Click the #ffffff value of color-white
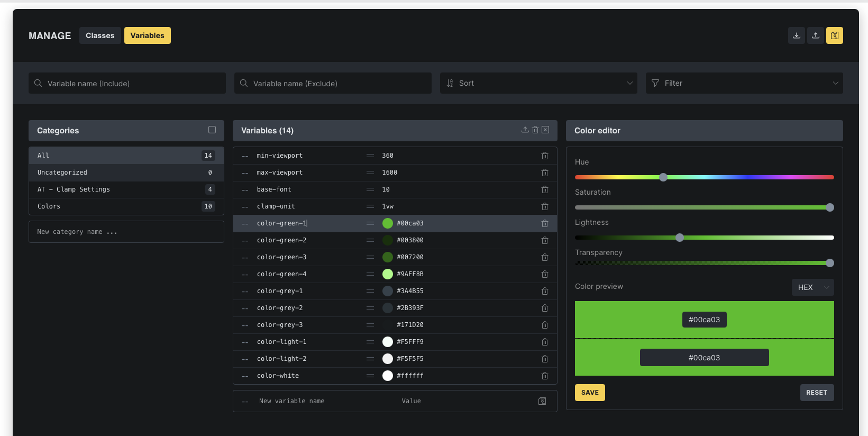 pyautogui.click(x=410, y=376)
